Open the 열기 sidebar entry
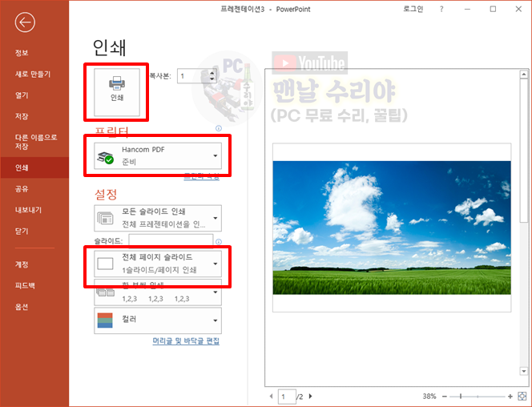The image size is (532, 407). coord(22,95)
